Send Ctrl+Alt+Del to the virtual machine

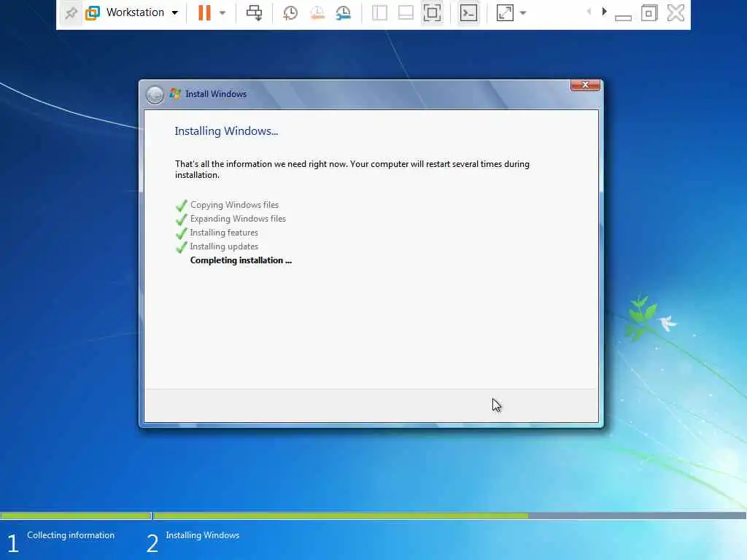point(254,13)
